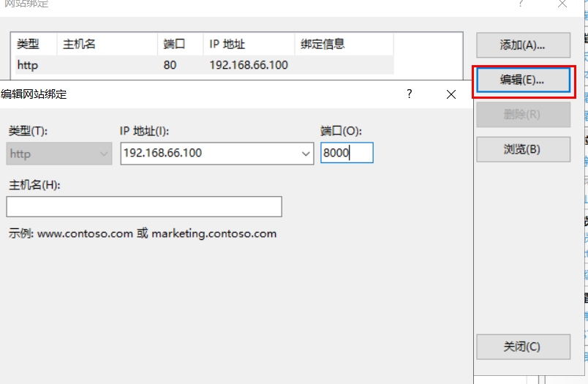Click the 192.168.66.100 cell in bindings table
This screenshot has width=588, height=384.
pyautogui.click(x=249, y=65)
